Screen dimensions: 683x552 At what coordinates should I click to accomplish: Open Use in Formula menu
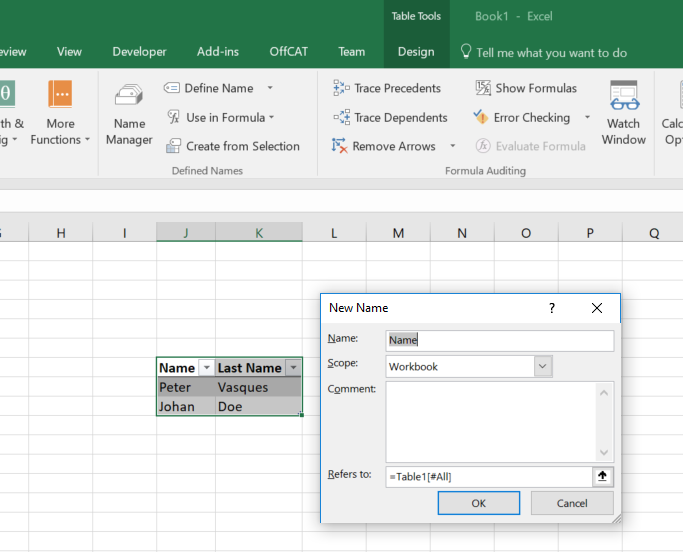click(221, 118)
